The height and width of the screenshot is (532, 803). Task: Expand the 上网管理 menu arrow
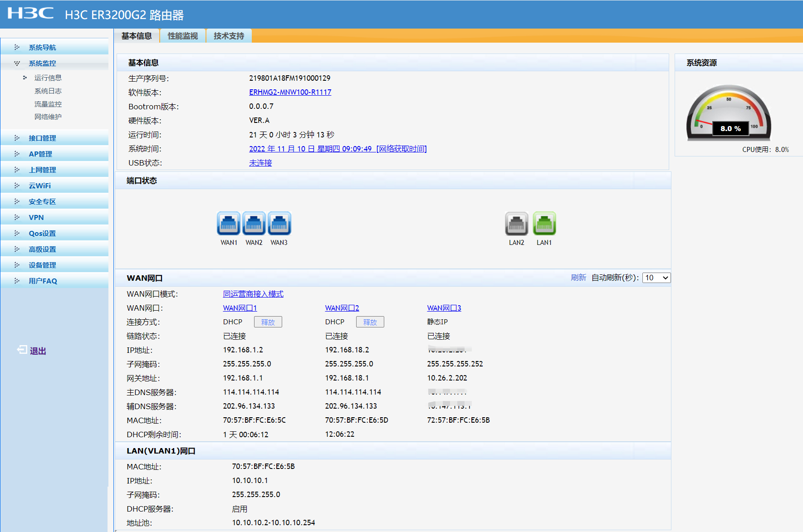click(x=17, y=170)
